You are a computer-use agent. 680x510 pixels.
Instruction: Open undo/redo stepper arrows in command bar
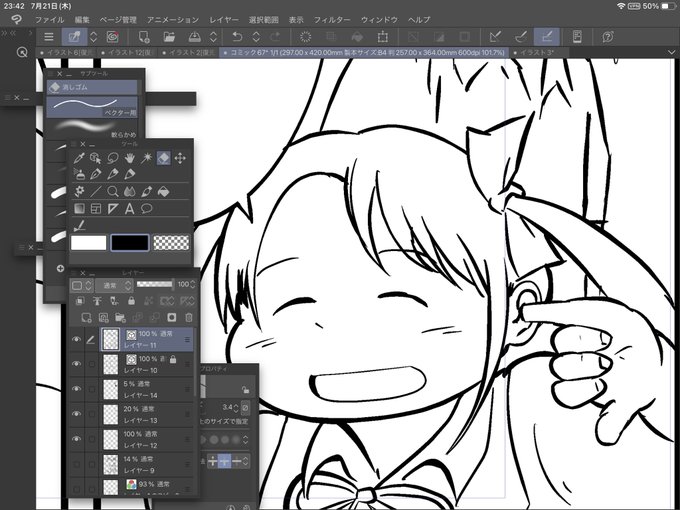pos(256,37)
